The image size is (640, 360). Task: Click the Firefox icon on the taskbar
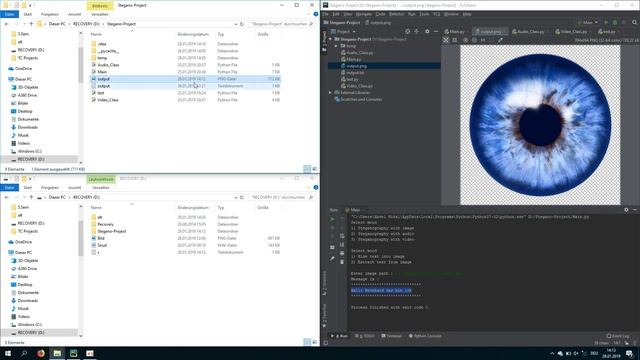point(40,353)
